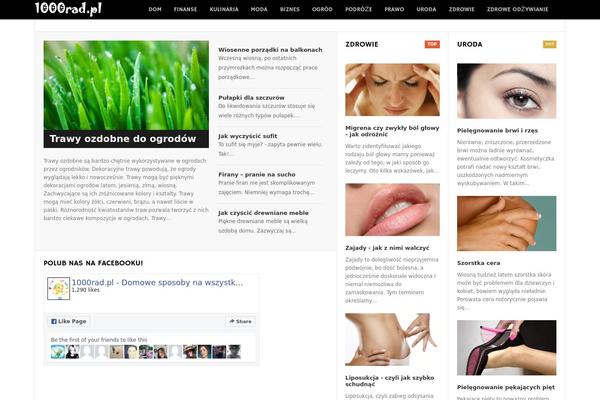Click the ZDROWIE column heading

click(362, 44)
